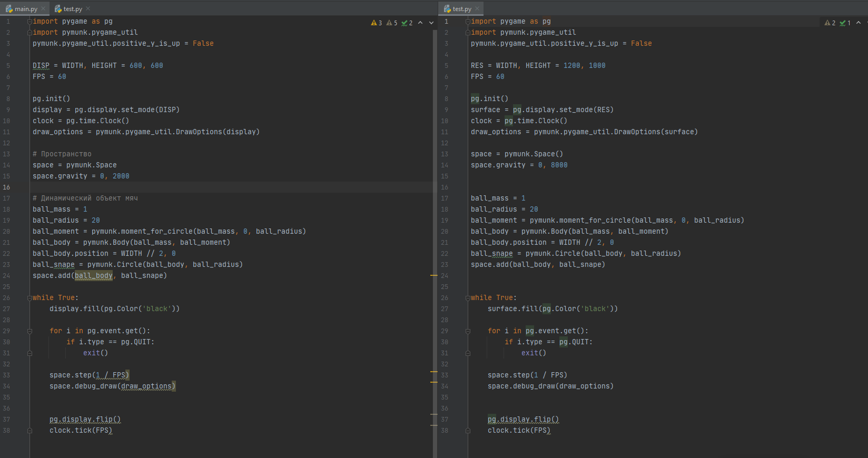
Task: Go to previous highlighted problem in left editor
Action: click(420, 23)
